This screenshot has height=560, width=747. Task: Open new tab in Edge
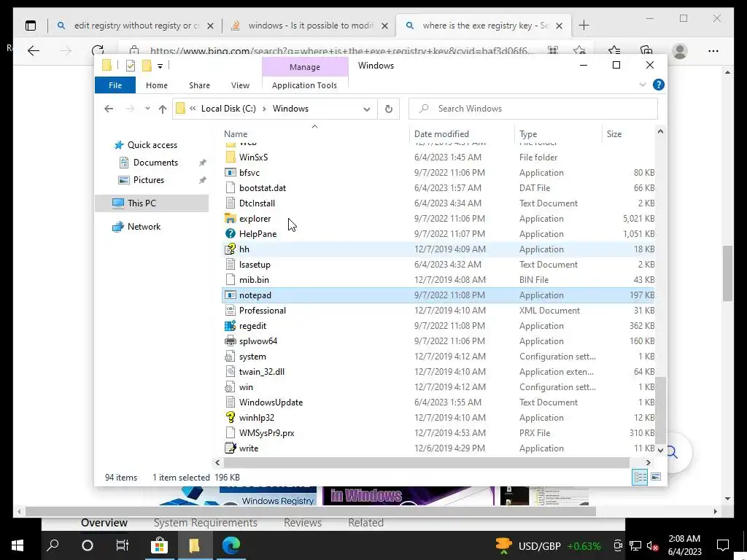(584, 26)
